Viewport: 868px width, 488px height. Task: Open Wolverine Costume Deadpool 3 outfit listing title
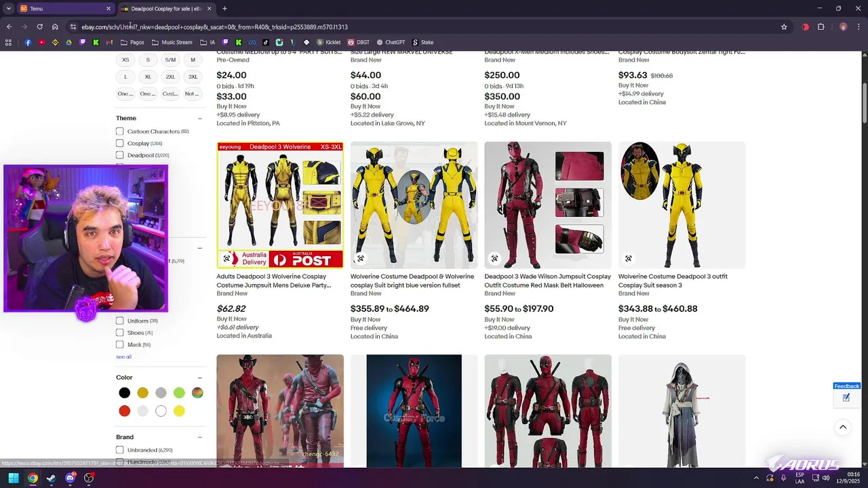pos(673,281)
